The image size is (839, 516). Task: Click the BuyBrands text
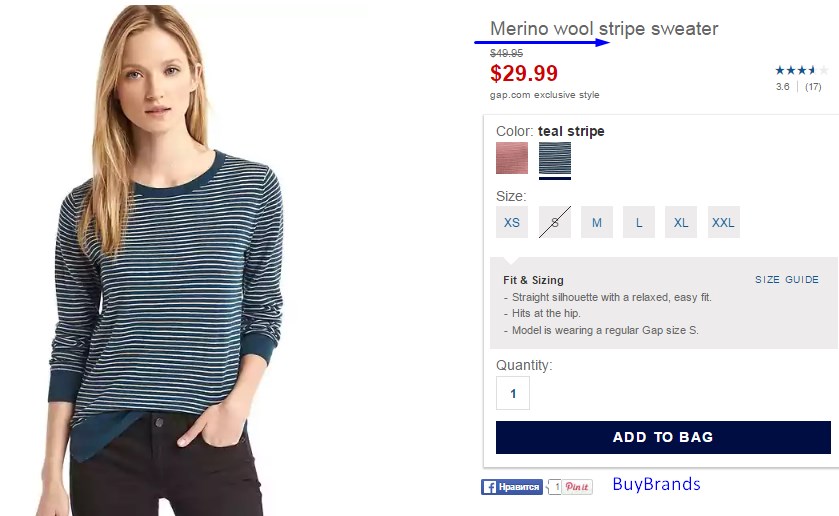pos(656,484)
